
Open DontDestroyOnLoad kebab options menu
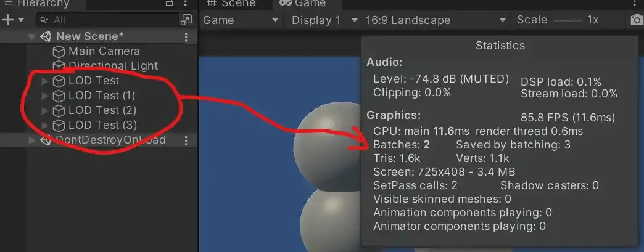(186, 140)
